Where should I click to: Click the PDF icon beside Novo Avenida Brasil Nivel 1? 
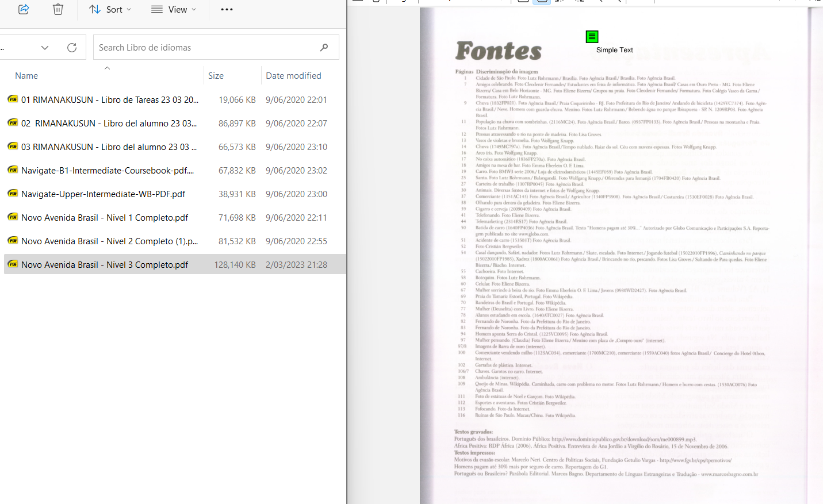point(12,217)
